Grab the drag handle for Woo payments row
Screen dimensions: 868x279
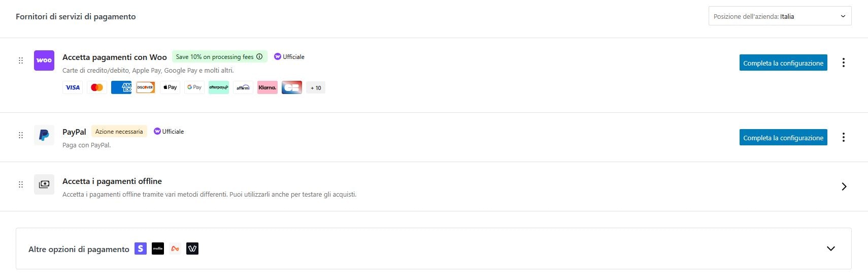click(21, 60)
